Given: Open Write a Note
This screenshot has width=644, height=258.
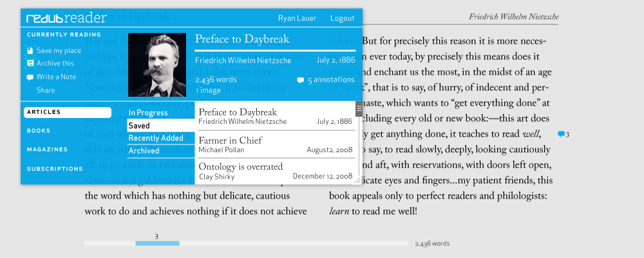Looking at the screenshot, I should 56,77.
